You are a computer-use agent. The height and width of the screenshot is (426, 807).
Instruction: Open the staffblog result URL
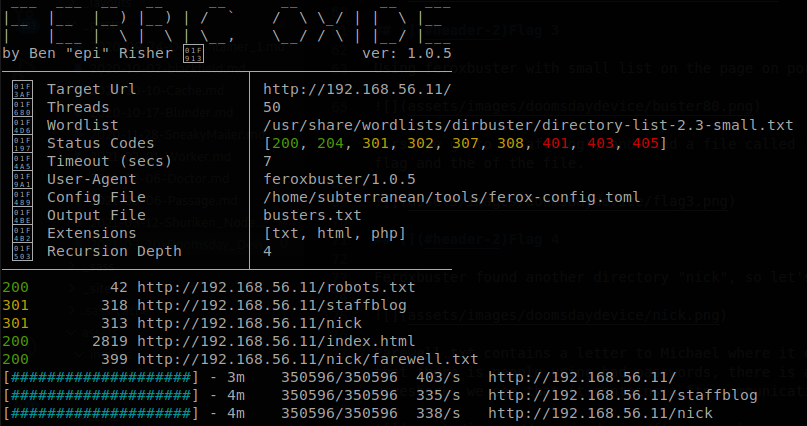[272, 306]
